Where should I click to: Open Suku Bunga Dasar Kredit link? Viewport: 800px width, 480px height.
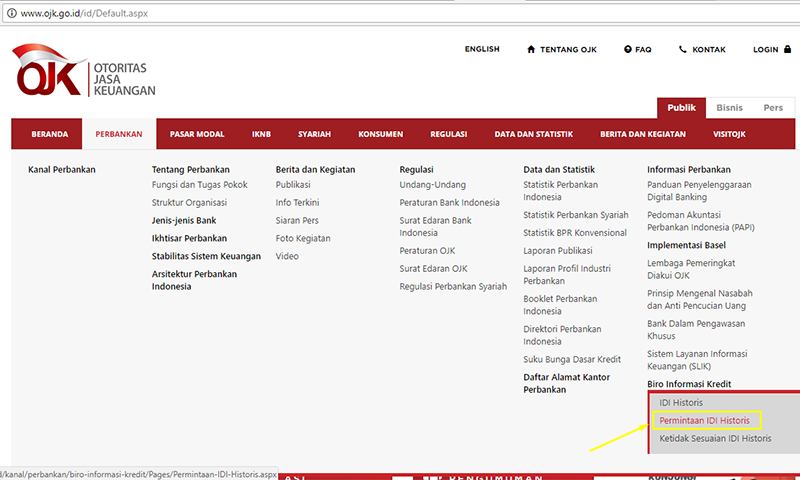pos(572,359)
